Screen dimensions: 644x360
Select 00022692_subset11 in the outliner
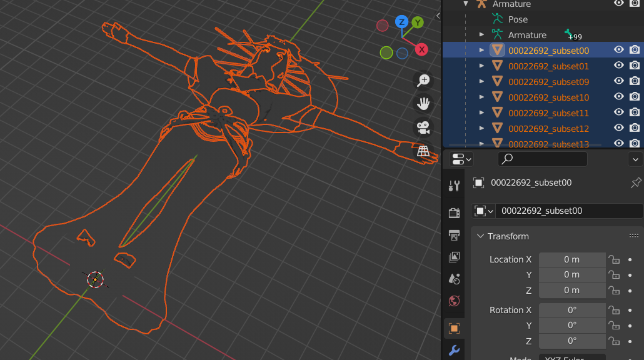point(548,113)
